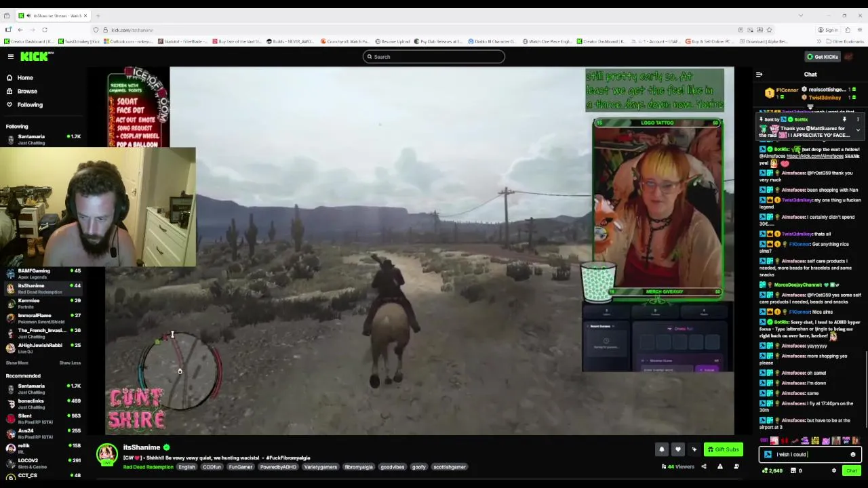Collapse following list with Show Less
868x488 pixels.
coord(70,363)
